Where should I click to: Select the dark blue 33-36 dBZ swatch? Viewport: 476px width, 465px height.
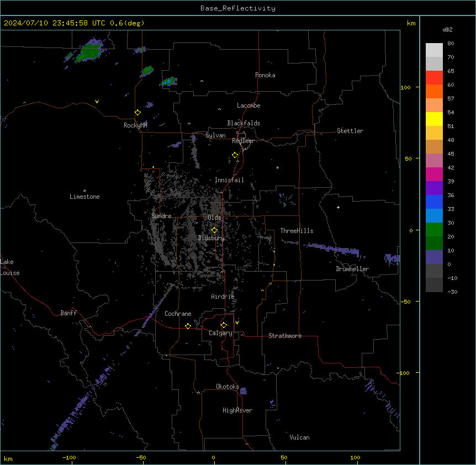click(434, 202)
